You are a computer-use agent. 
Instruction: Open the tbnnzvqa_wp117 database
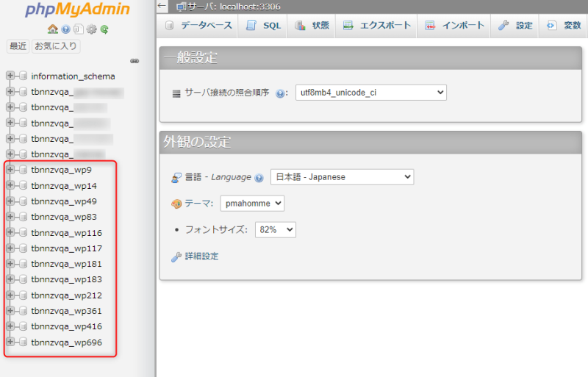[x=66, y=248]
